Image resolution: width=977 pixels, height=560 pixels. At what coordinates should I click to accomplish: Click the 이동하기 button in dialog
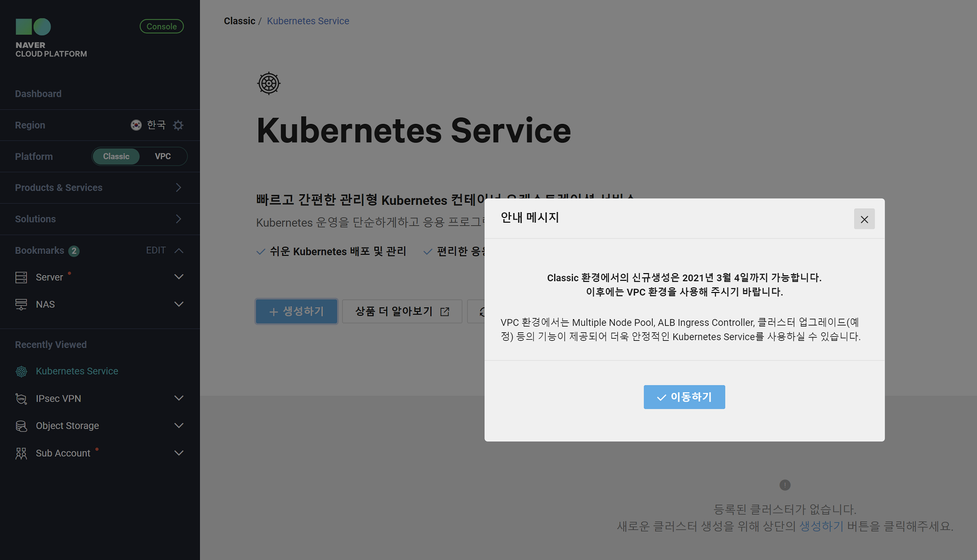point(684,397)
